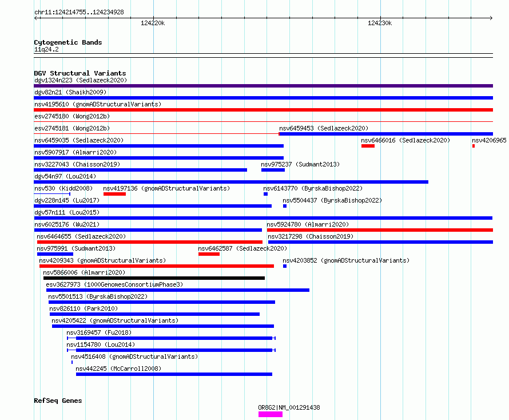Viewport: 509px width, 420px height.
Task: Open nsv4209343 gnomAD variant label
Action: coord(102,260)
